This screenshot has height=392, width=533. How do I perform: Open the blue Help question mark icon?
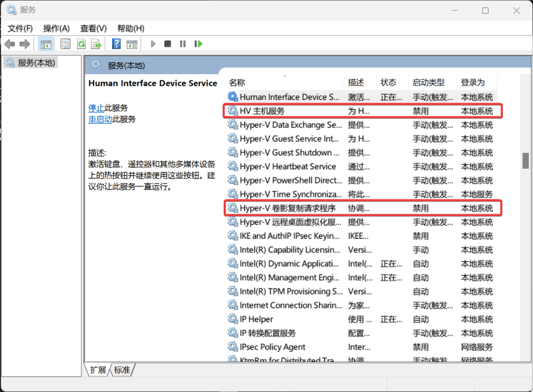pos(116,44)
